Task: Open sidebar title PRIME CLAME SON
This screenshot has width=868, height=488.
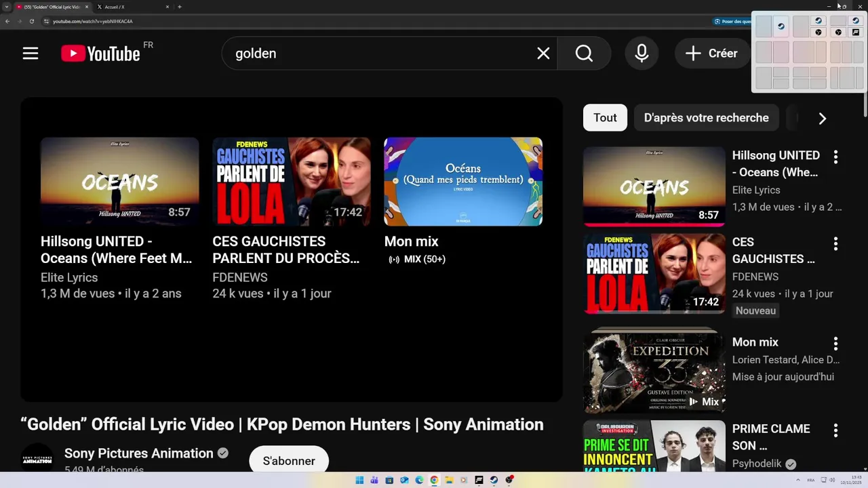Action: point(771,437)
